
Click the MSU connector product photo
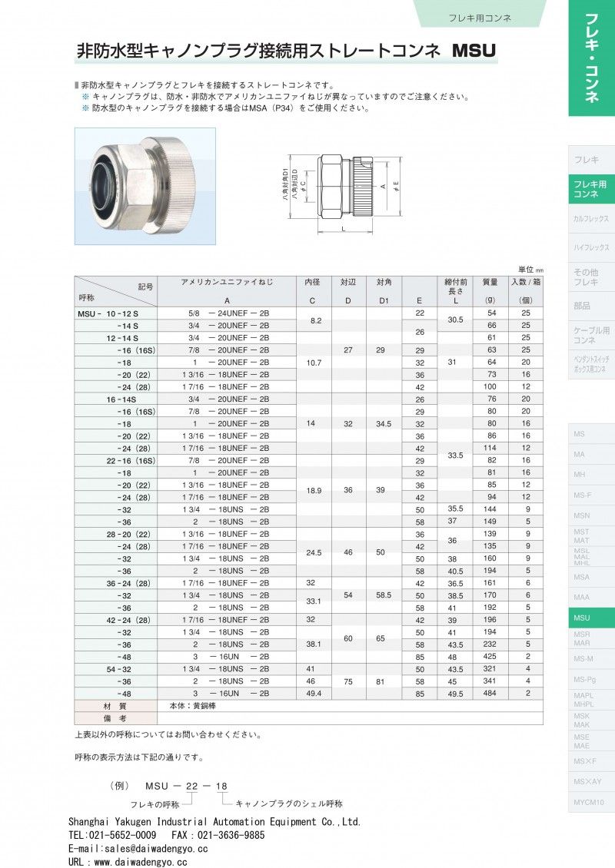coord(145,186)
